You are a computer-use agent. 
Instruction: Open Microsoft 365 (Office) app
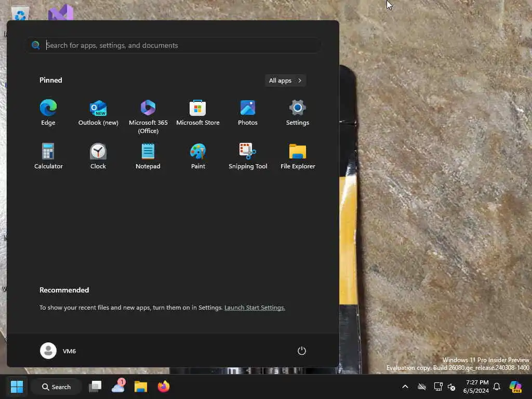click(x=148, y=117)
